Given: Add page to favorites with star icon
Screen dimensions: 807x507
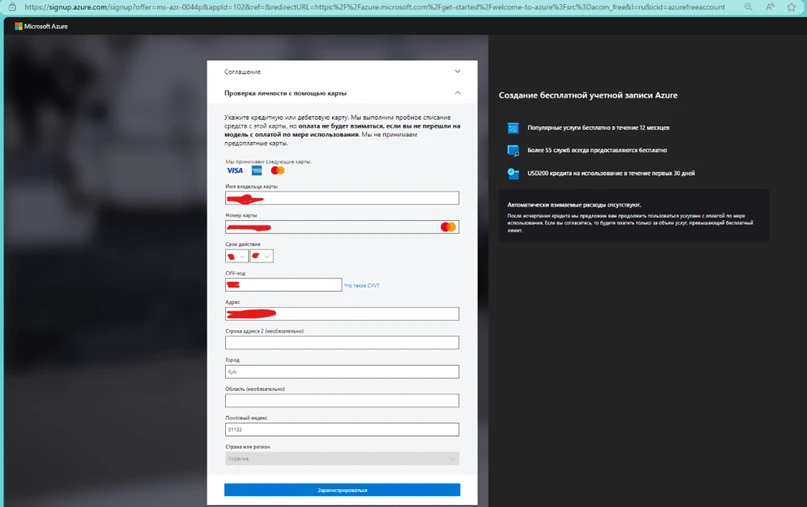Looking at the screenshot, I should (x=792, y=7).
